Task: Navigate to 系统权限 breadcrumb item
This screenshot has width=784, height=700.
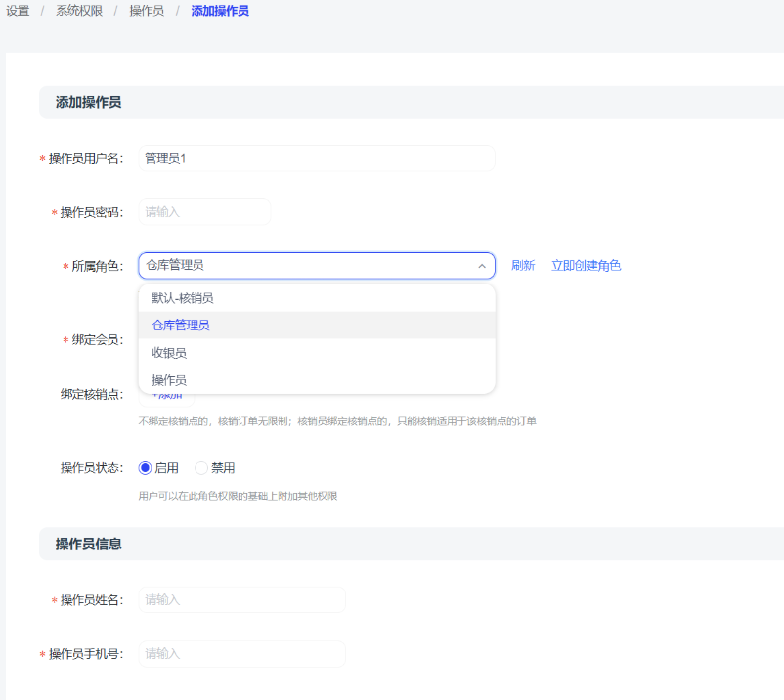Action: [x=79, y=11]
